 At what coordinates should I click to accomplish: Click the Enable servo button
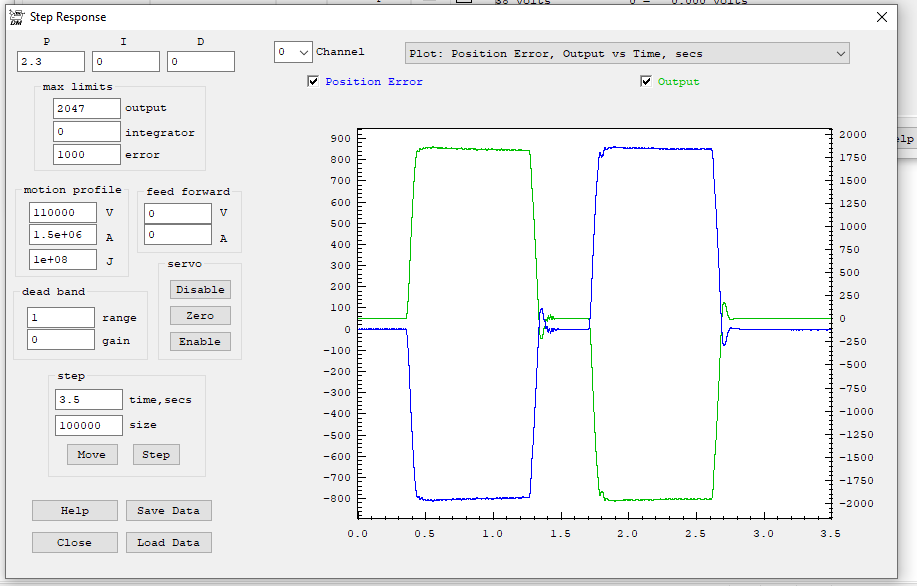tap(200, 341)
